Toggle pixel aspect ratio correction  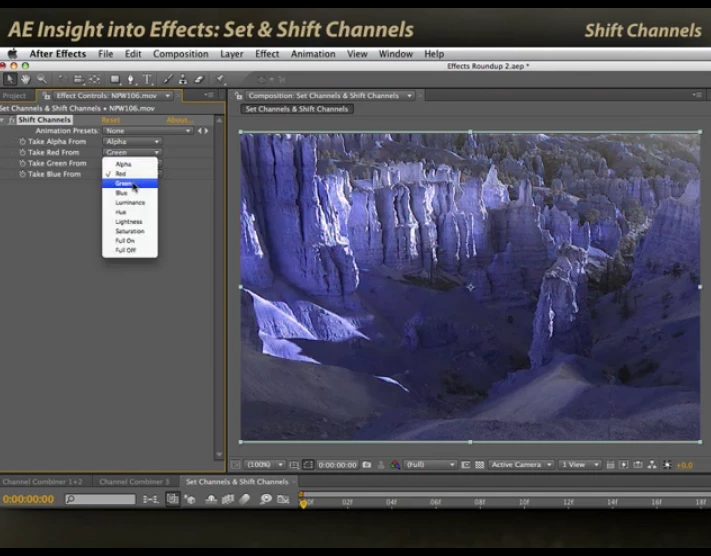pyautogui.click(x=610, y=465)
